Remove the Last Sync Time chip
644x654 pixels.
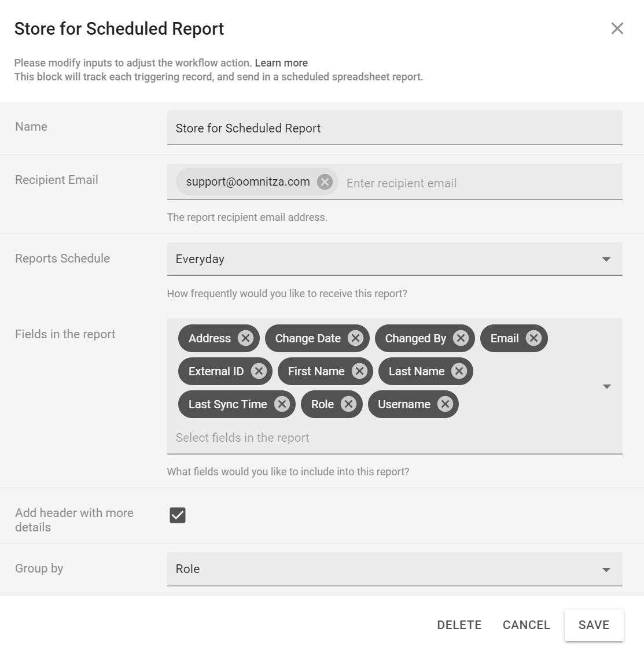(282, 404)
